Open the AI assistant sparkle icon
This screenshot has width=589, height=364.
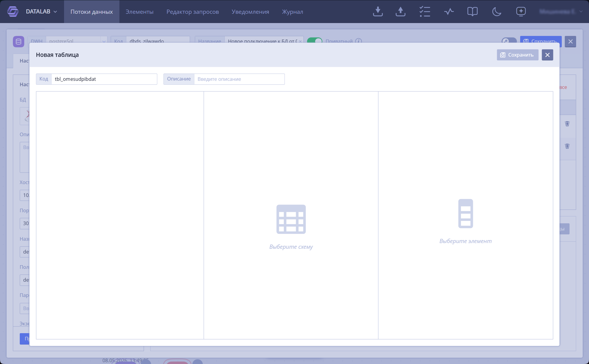point(521,11)
